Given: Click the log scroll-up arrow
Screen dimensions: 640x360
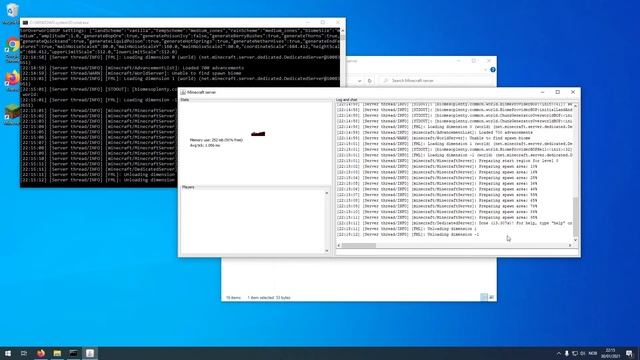Looking at the screenshot, I should pos(576,106).
